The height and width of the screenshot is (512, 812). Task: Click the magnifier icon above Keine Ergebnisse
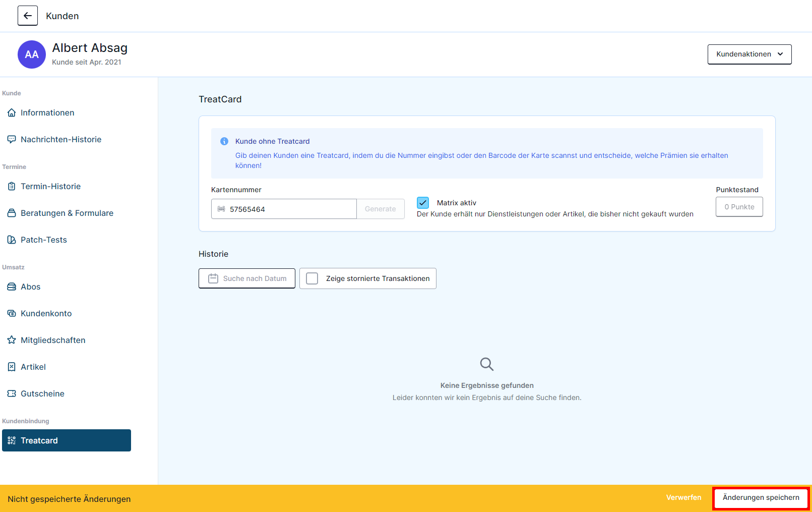pyautogui.click(x=487, y=364)
